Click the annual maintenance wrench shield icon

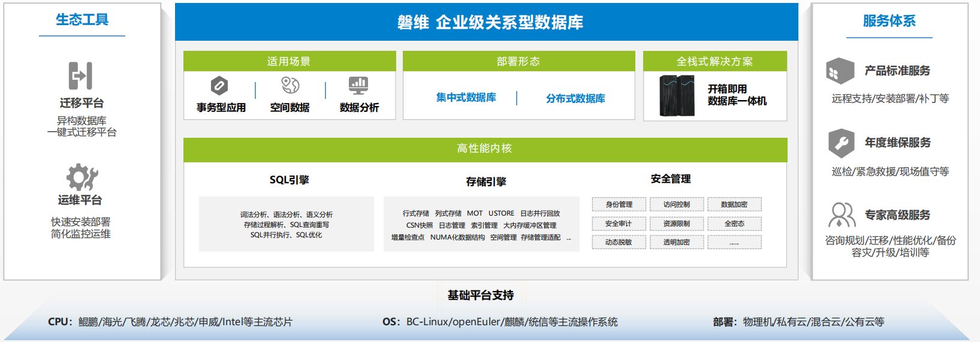(x=841, y=143)
